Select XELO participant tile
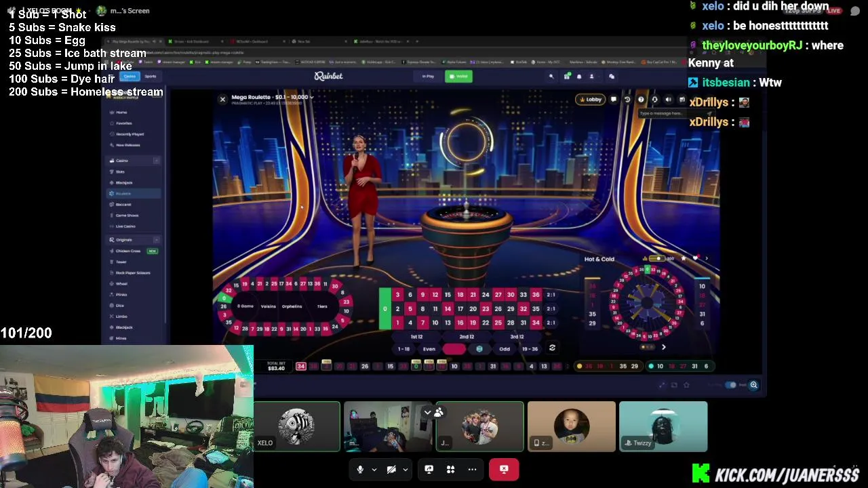Image resolution: width=868 pixels, height=488 pixels. pos(296,426)
